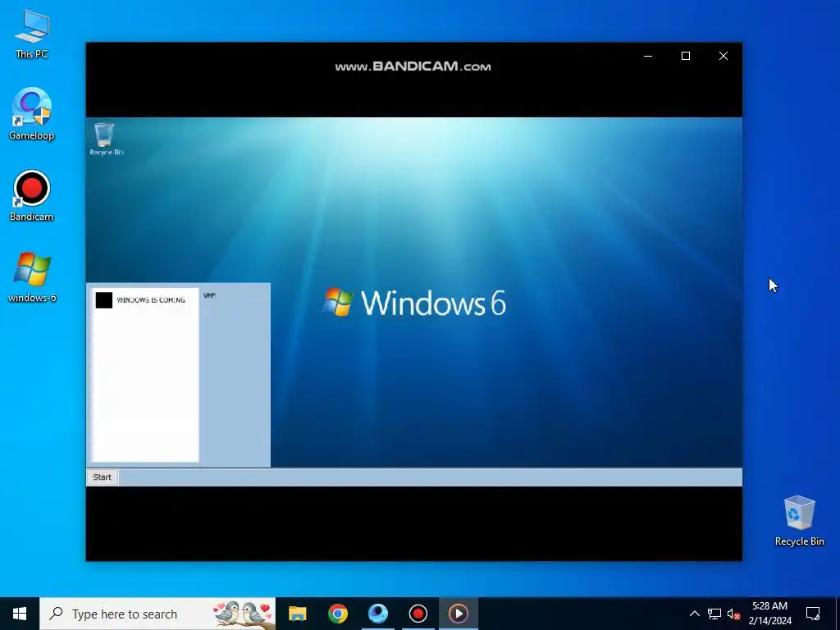
Task: Open the notification center icon
Action: coord(813,614)
